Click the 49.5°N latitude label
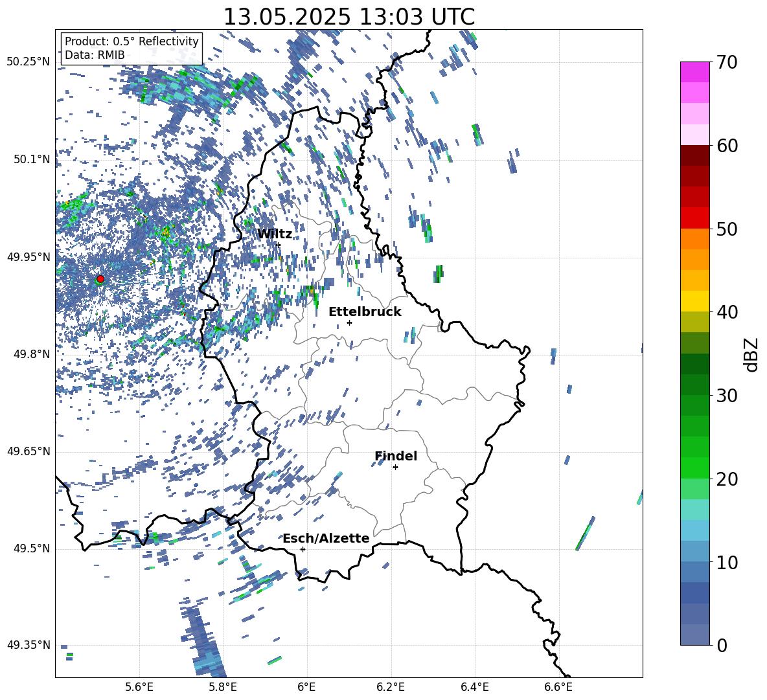 (32, 548)
